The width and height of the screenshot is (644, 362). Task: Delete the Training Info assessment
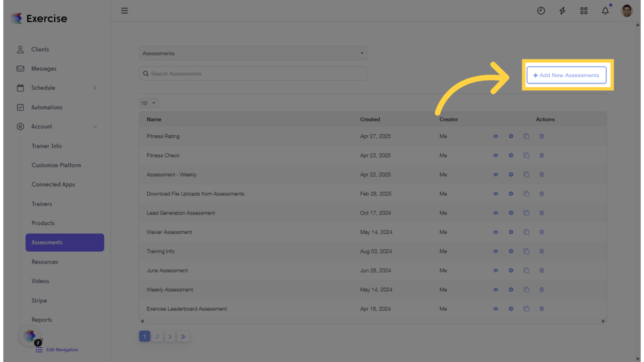pyautogui.click(x=542, y=251)
